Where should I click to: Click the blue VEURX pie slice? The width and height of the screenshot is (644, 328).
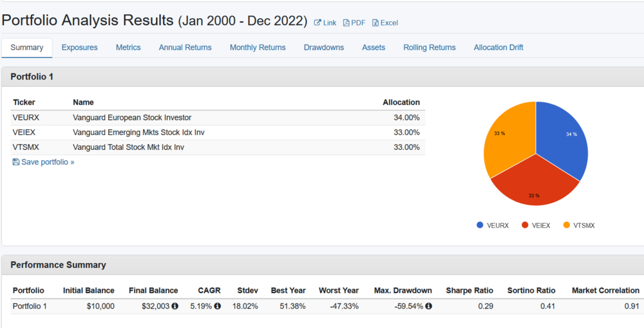coord(562,138)
